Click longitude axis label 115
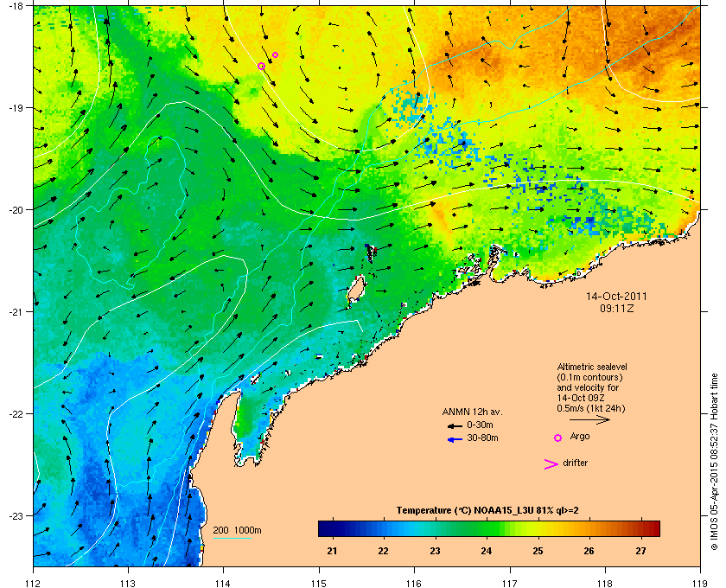The height and width of the screenshot is (588, 726). pos(319,584)
